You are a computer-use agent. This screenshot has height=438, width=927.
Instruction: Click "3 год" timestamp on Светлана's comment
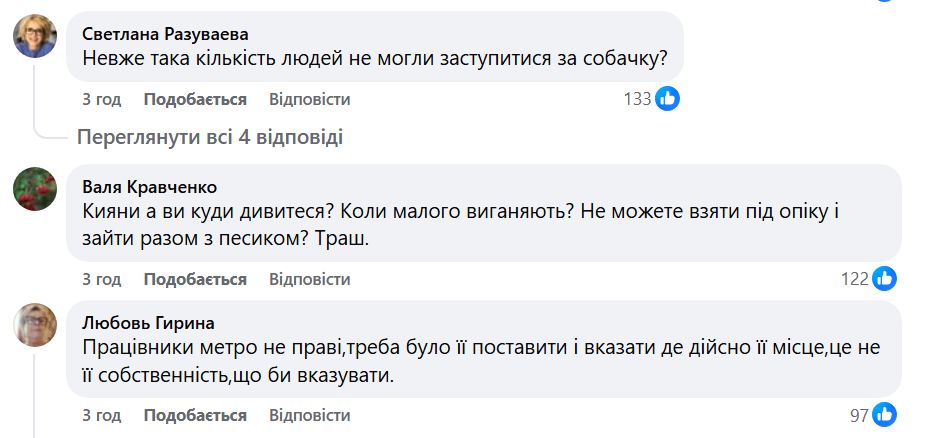click(x=101, y=99)
